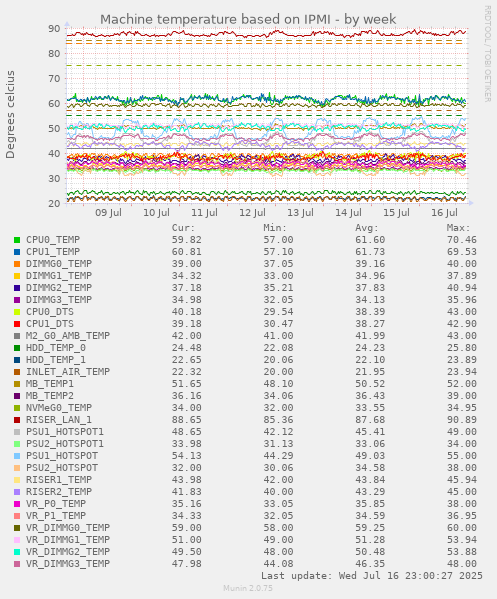Click the PSU2_HOTSPOT legend label
497x599 pixels.
point(62,468)
